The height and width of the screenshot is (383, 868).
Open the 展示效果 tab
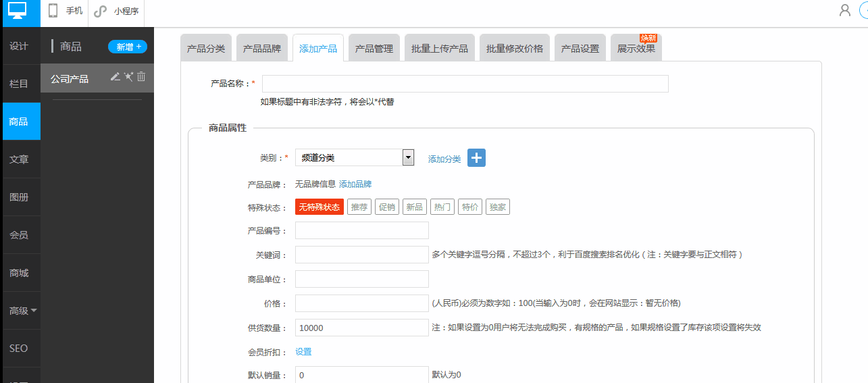tap(636, 48)
